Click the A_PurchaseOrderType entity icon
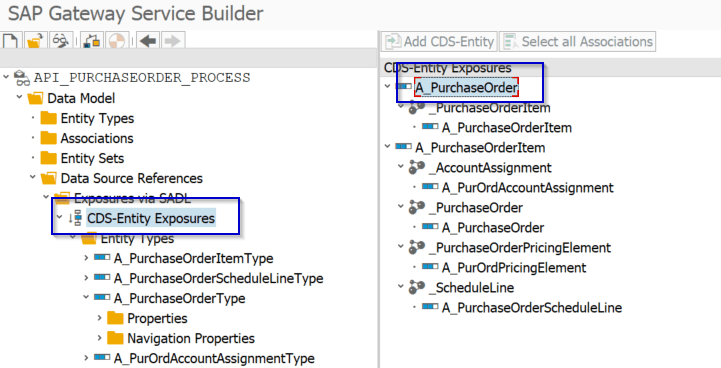Viewport: 721px width, 368px height. click(102, 298)
